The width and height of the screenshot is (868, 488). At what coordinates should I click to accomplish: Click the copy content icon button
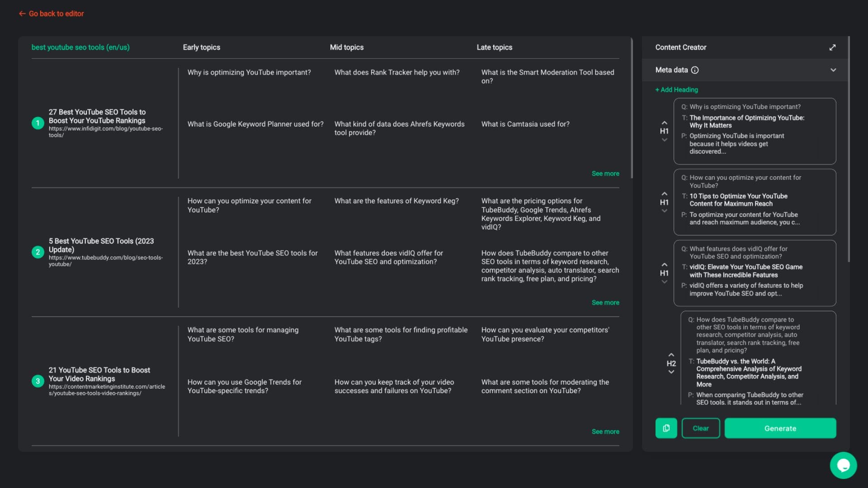tap(666, 428)
